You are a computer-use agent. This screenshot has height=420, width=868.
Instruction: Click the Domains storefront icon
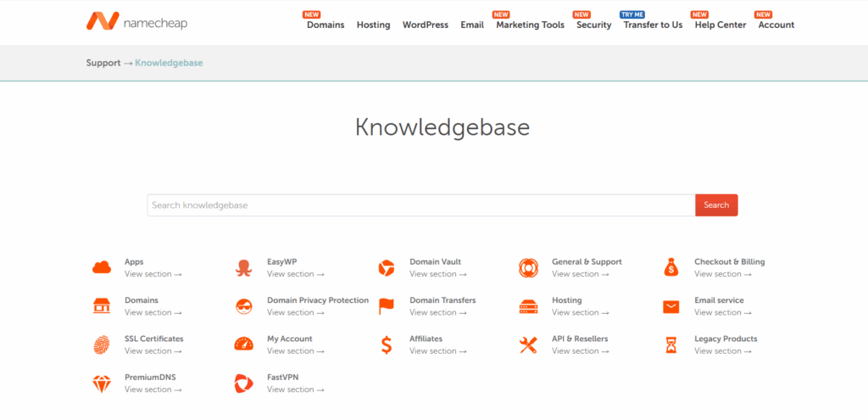pos(102,305)
